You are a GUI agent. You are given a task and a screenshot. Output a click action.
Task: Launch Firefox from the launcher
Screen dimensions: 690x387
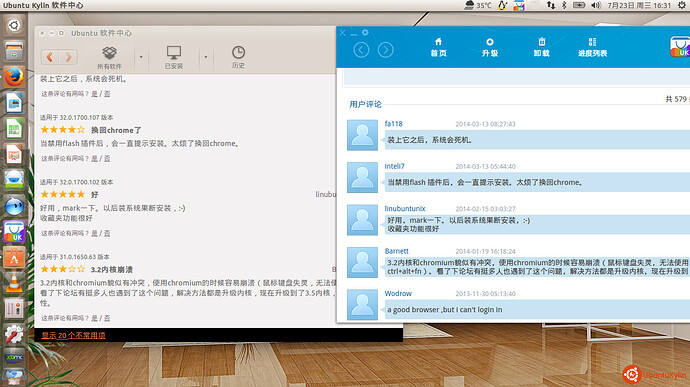14,77
